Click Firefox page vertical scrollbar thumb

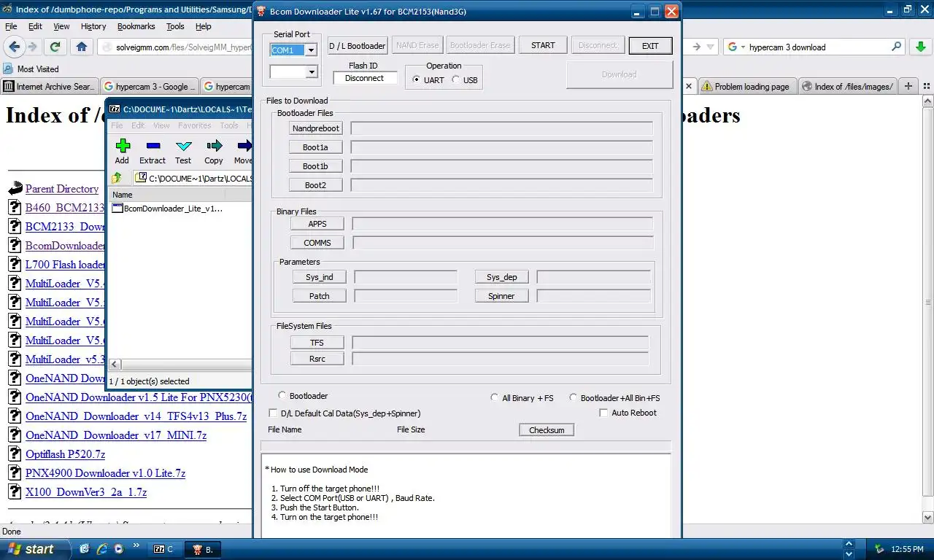(928, 302)
